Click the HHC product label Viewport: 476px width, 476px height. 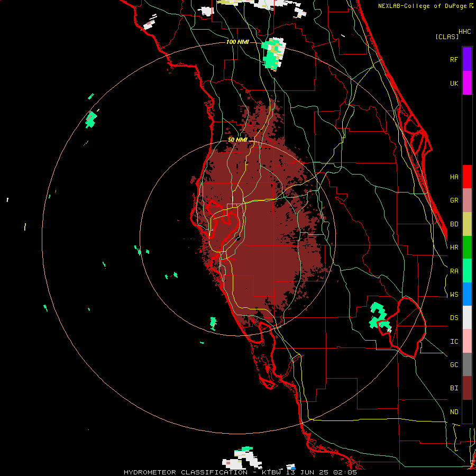click(464, 32)
